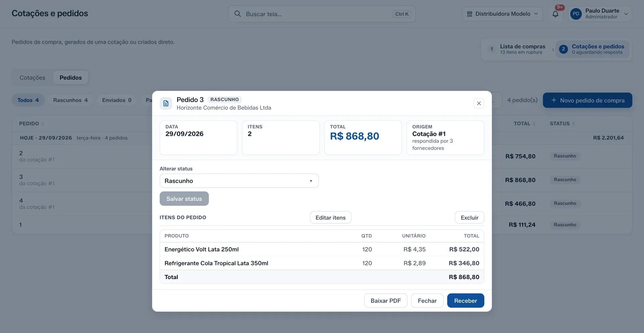Close the Pedido 3 dialog with X
644x333 pixels.
point(479,103)
